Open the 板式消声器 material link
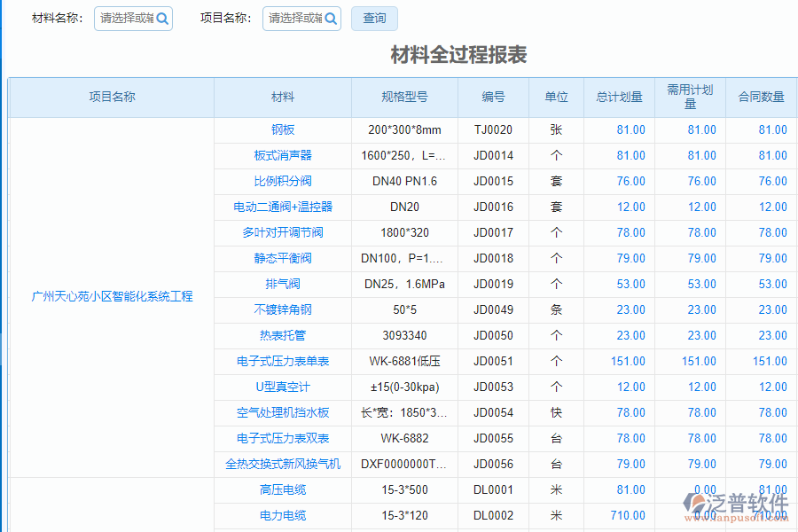The width and height of the screenshot is (798, 532). [x=282, y=155]
